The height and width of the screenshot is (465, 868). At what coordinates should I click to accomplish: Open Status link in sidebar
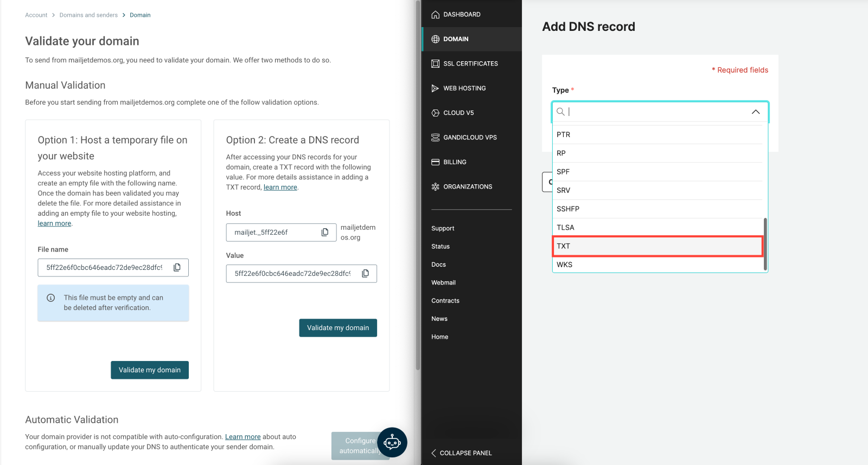click(x=441, y=247)
